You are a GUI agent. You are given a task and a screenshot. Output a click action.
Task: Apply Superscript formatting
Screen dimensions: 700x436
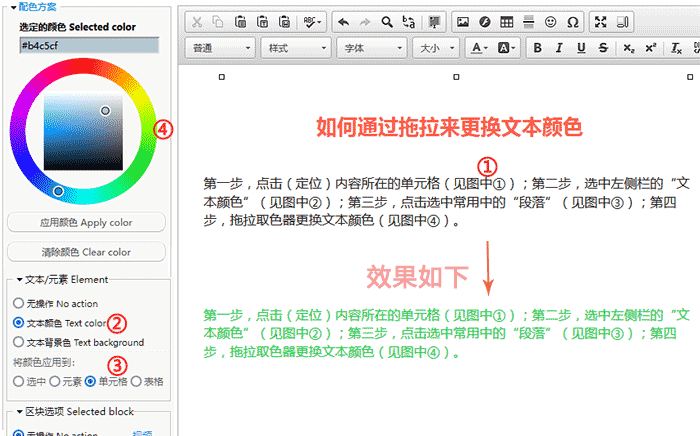click(650, 48)
